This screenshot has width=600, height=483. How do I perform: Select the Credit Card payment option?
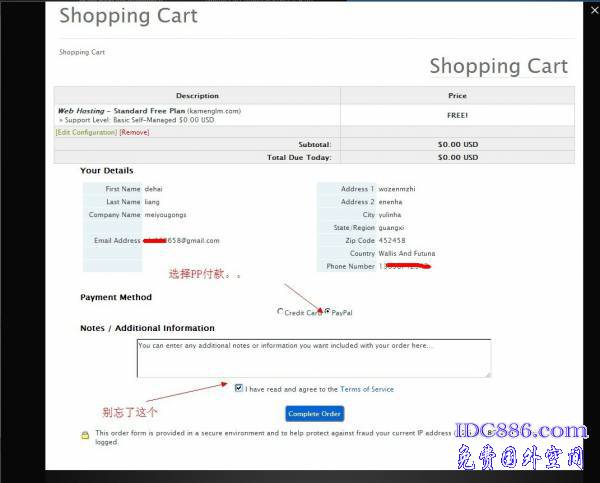pyautogui.click(x=280, y=312)
